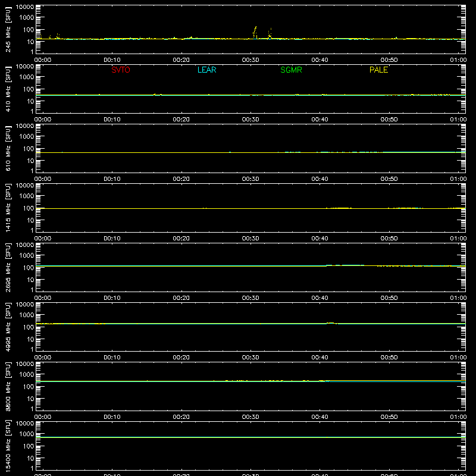Click the raised cyan segment in the 2695 MHz trace
Screen dimensions: 476x476
(345, 265)
